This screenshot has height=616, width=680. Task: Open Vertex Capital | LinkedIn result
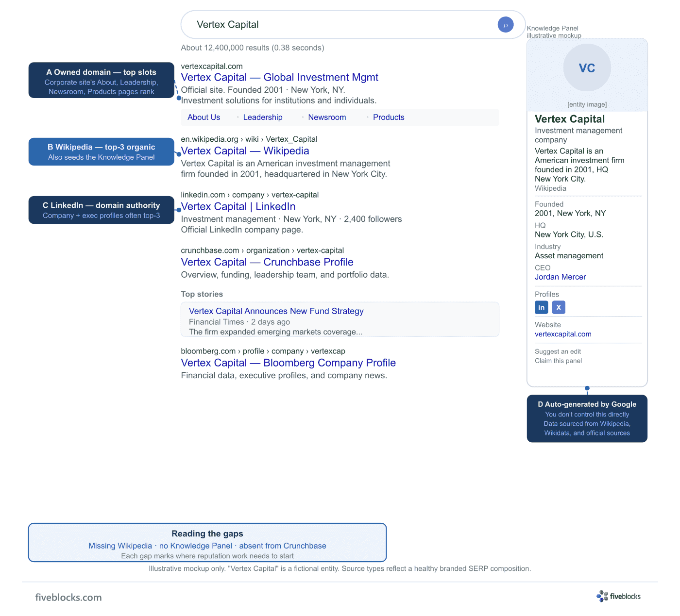tap(238, 206)
